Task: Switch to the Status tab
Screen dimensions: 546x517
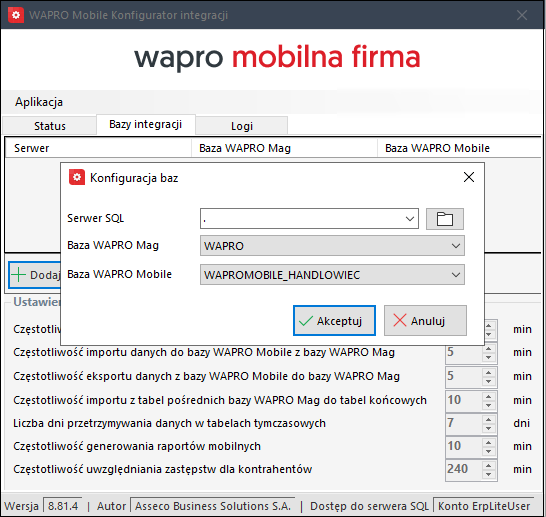Action: (49, 126)
